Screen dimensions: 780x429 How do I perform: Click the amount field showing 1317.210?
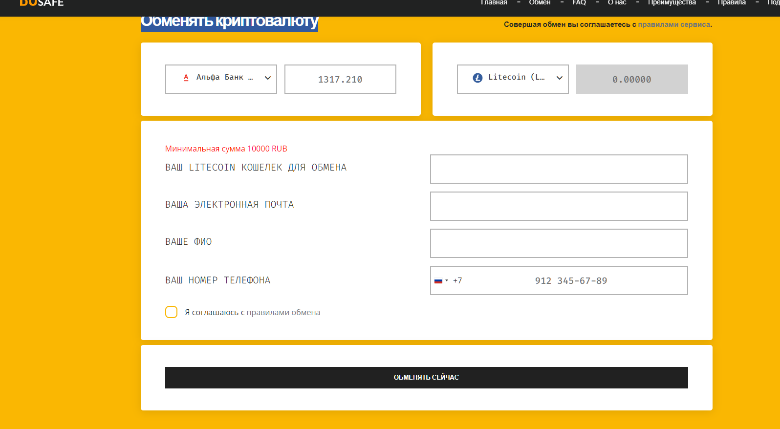click(340, 79)
